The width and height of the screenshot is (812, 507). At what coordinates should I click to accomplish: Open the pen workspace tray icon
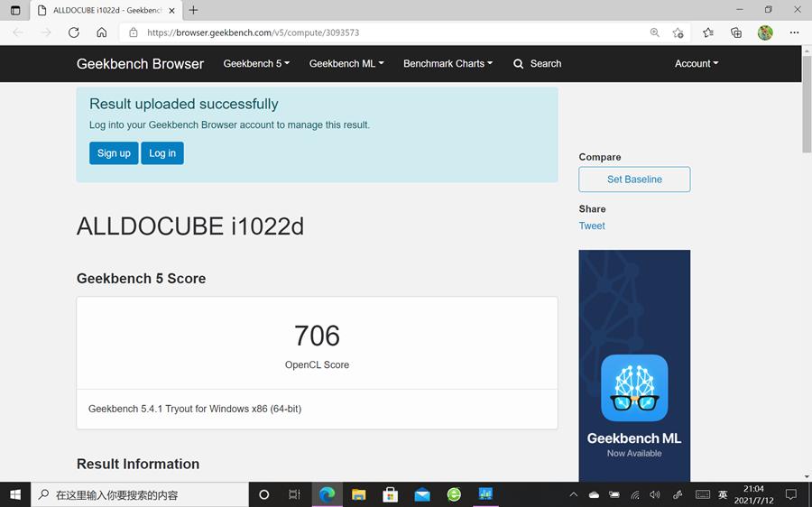[678, 494]
